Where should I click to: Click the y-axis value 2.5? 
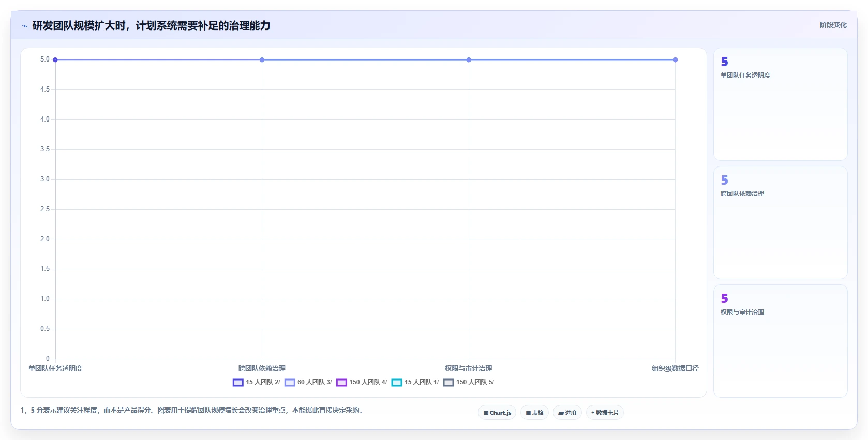coord(45,209)
